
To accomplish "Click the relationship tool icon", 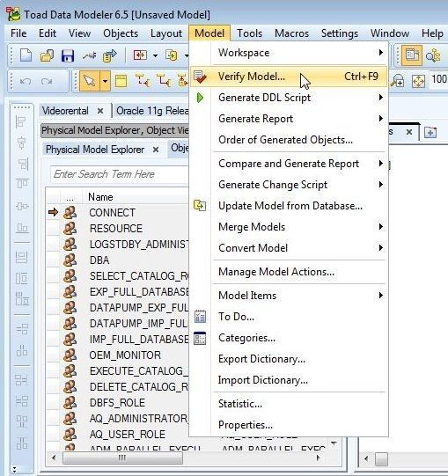I will (142, 81).
